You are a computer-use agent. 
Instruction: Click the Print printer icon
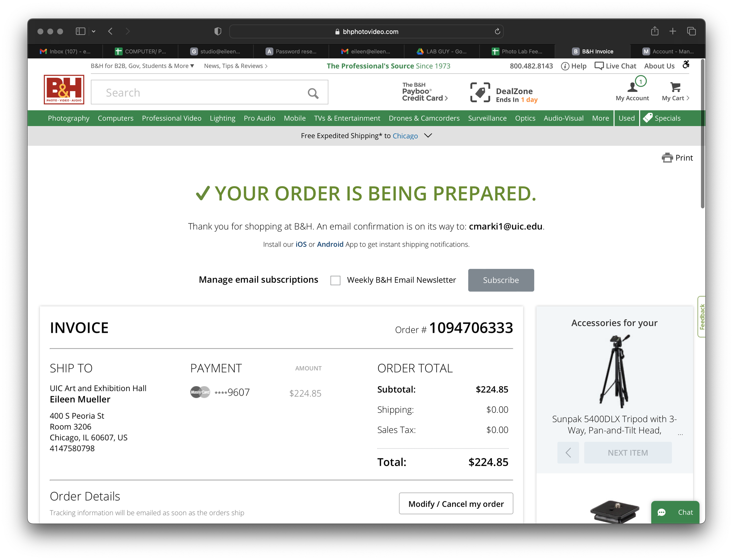point(667,158)
